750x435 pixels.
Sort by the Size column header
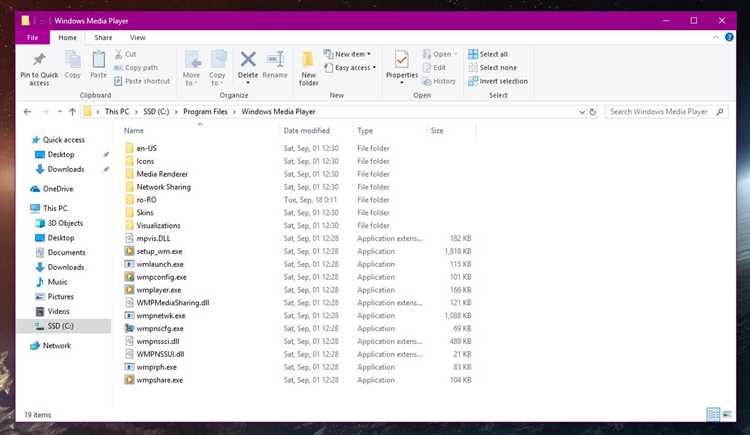(x=437, y=131)
